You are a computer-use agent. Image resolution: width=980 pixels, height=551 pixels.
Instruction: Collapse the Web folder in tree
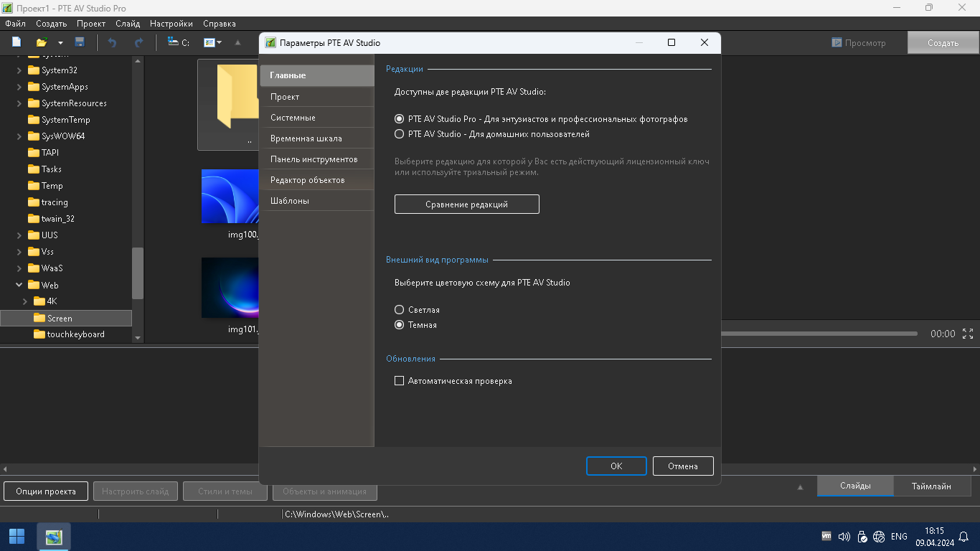point(19,285)
